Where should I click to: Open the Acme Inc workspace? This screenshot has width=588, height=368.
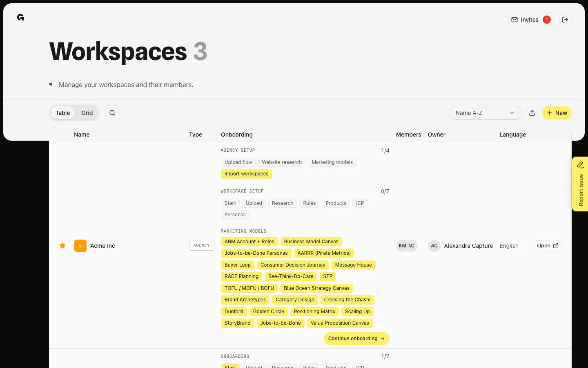point(548,246)
